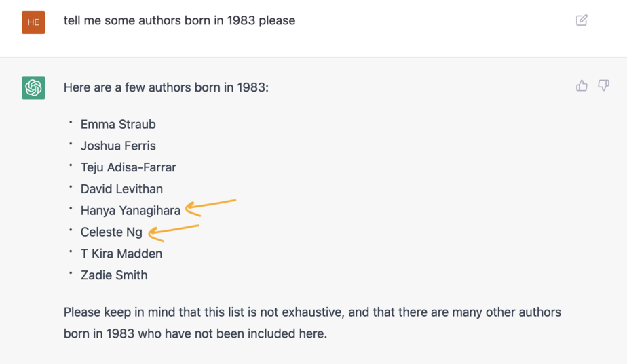
Task: Click 'Here are a few authors' intro line
Action: pyautogui.click(x=166, y=87)
